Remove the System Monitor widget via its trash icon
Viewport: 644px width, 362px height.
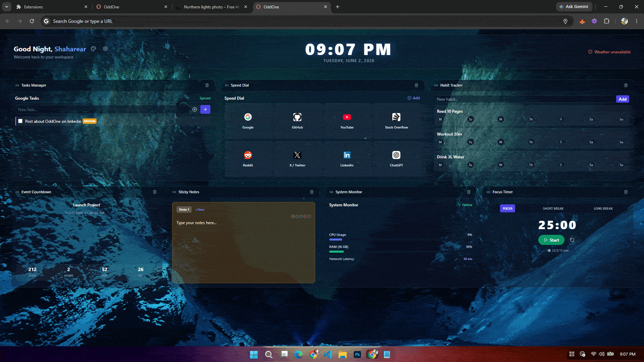(x=469, y=192)
